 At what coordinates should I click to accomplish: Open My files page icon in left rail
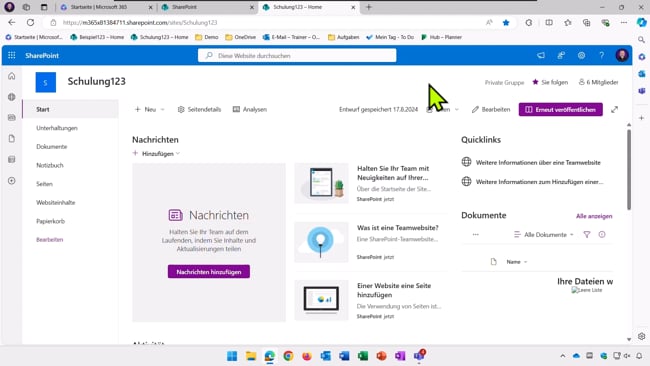click(12, 138)
